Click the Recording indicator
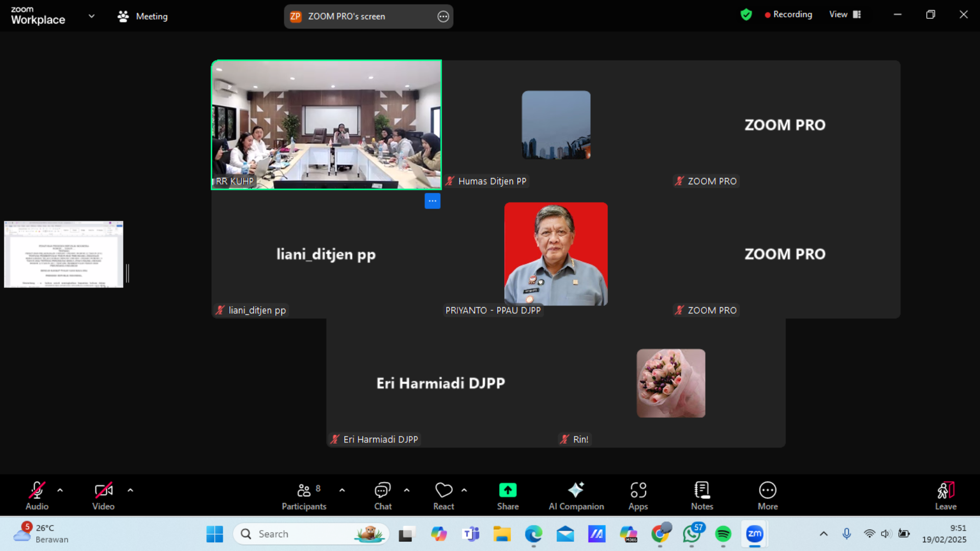Screen dimensions: 980x551 (788, 14)
